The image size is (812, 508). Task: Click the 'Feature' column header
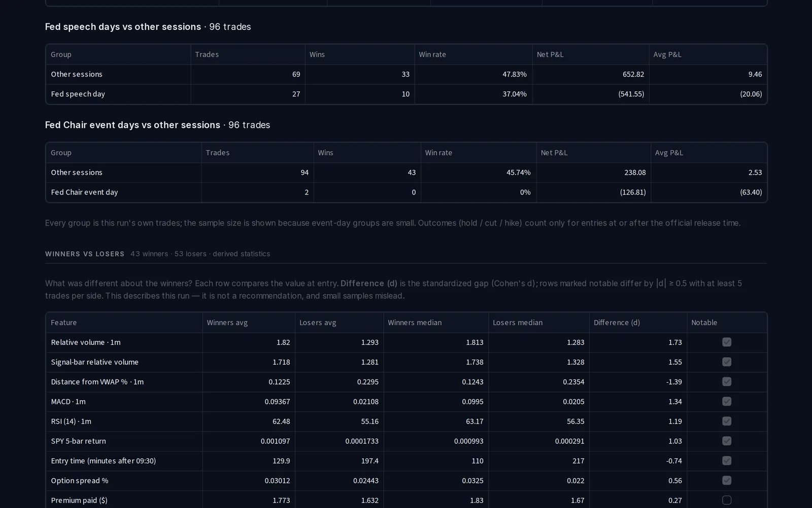coord(64,323)
